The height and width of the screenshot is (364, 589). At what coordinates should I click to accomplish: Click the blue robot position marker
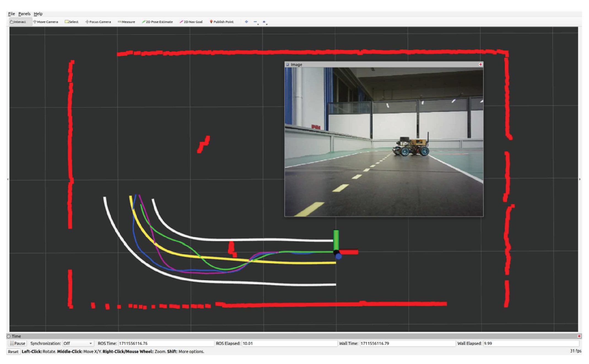pos(339,256)
